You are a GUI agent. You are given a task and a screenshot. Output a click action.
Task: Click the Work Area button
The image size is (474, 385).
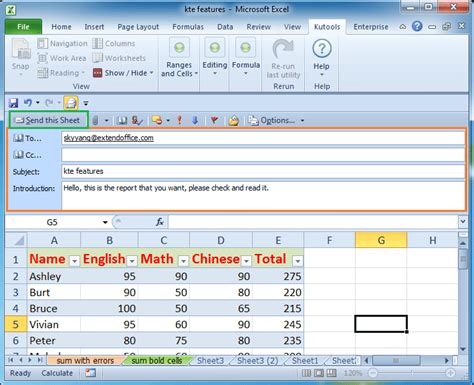point(62,58)
